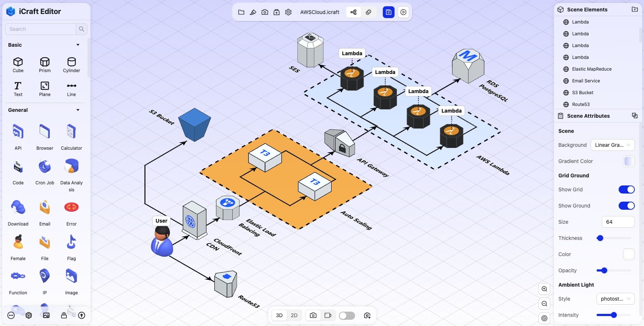Select the Prism shape

pyautogui.click(x=45, y=65)
